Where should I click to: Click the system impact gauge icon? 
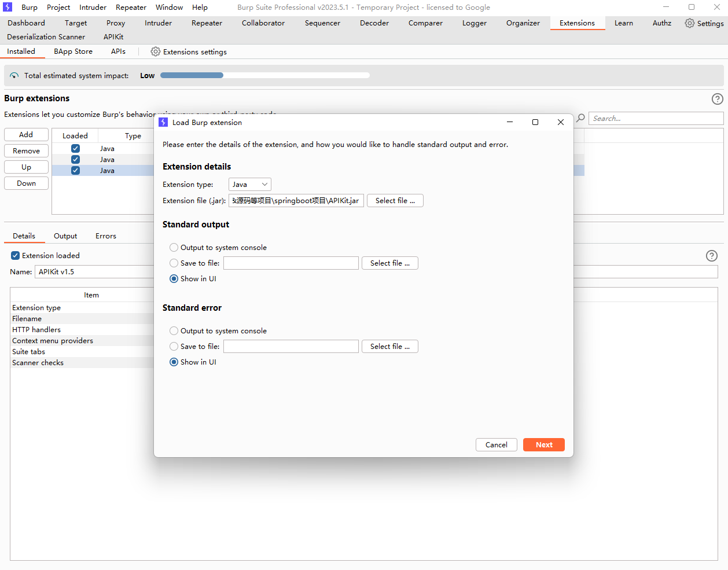(x=14, y=76)
